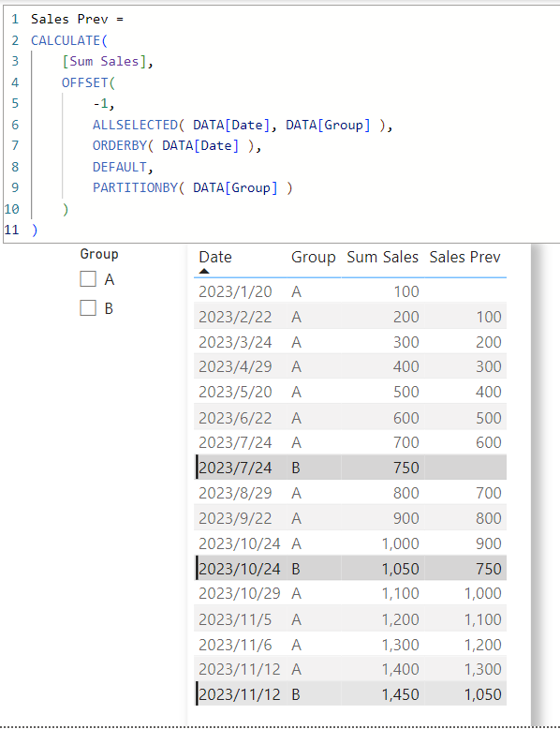
Task: Click the Group slicer title
Action: pyautogui.click(x=99, y=254)
